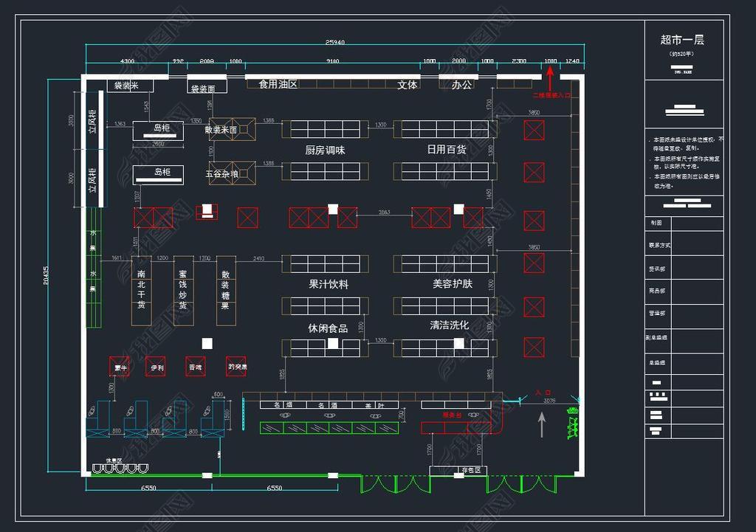
Task: Click the 联系方式 title block cell
Action: pyautogui.click(x=659, y=245)
